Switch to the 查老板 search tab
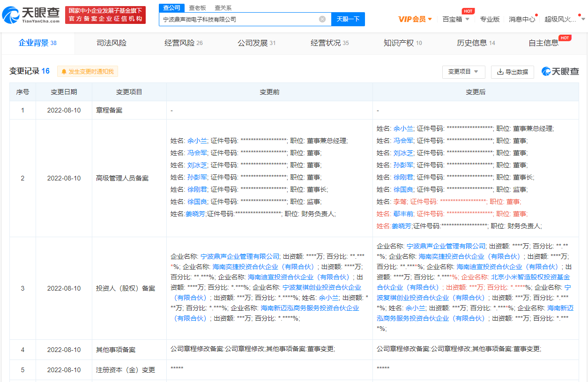 point(197,7)
